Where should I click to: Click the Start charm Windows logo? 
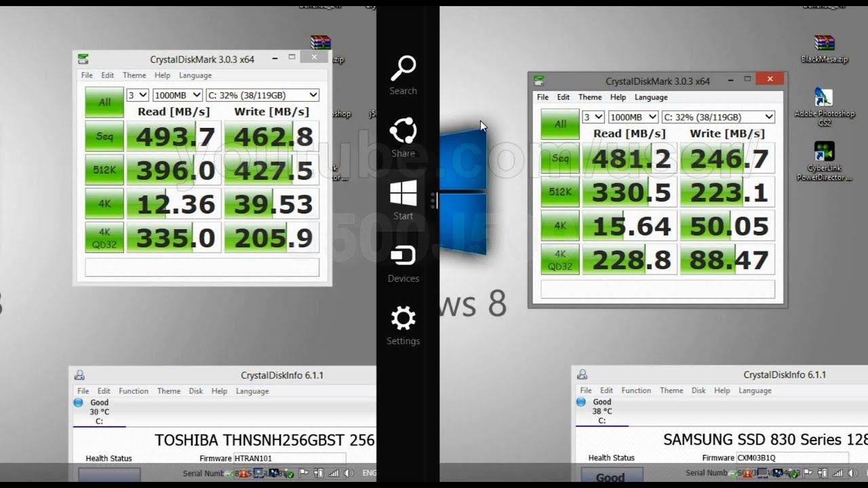[403, 193]
